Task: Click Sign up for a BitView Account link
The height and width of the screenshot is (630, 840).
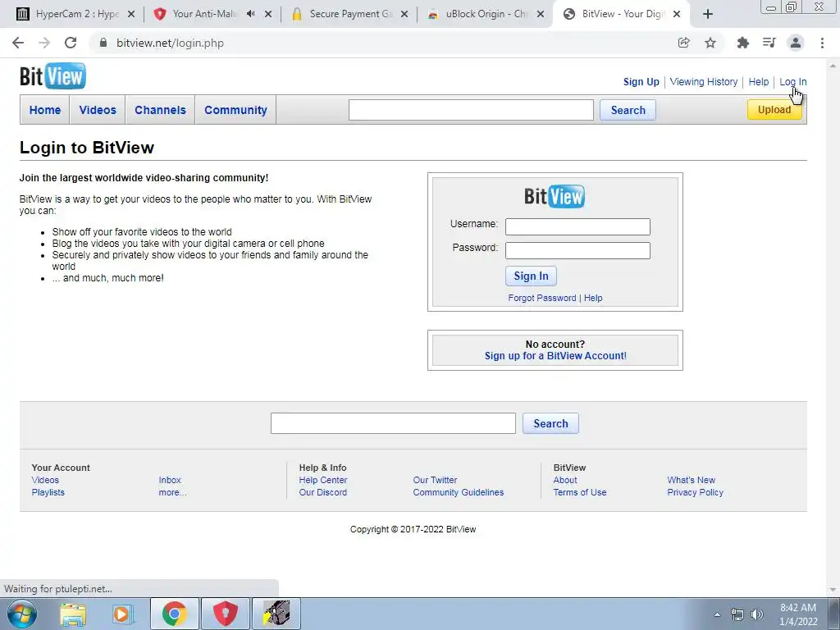Action: click(555, 356)
